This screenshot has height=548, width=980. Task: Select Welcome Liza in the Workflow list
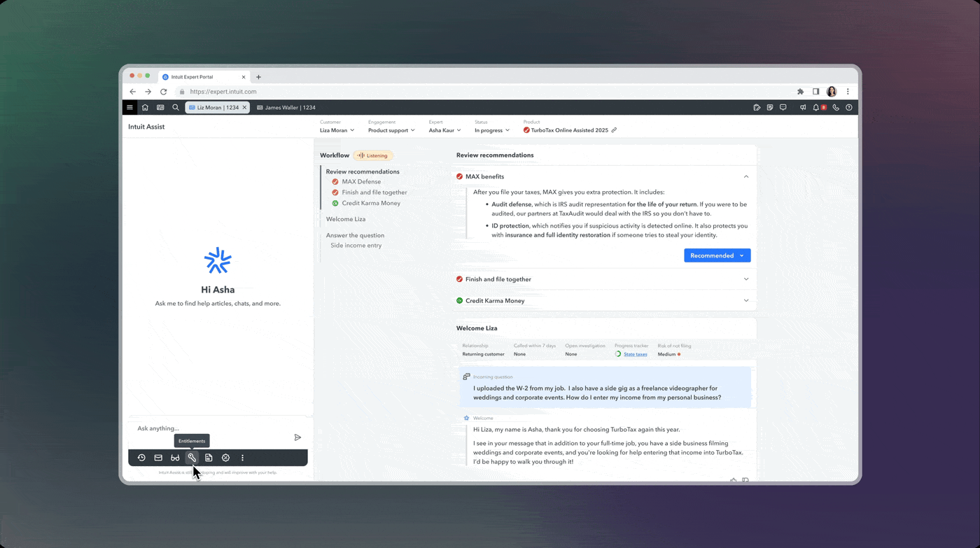point(346,219)
